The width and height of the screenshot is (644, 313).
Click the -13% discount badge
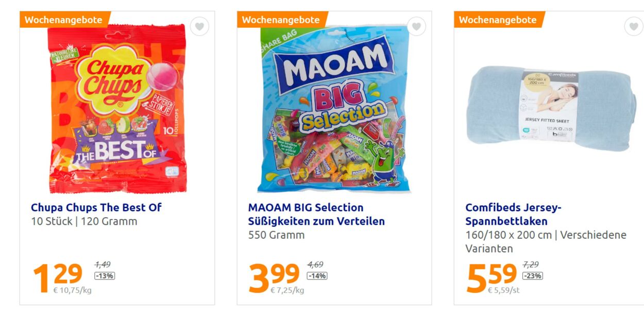[x=105, y=276]
